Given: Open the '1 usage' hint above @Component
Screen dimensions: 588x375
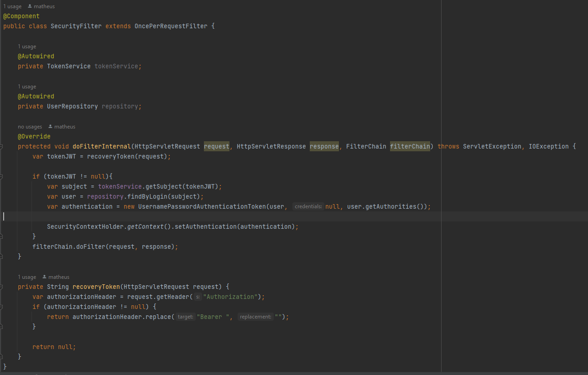Looking at the screenshot, I should click(12, 6).
